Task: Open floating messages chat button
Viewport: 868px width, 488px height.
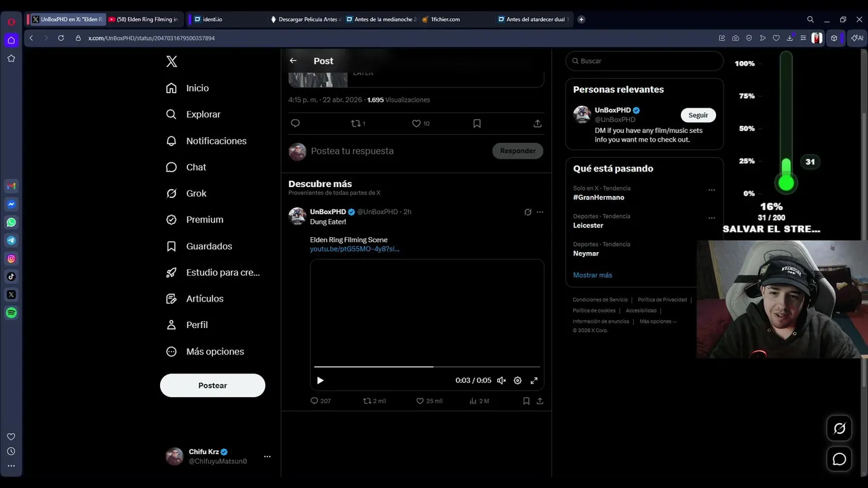Action: pos(840,460)
